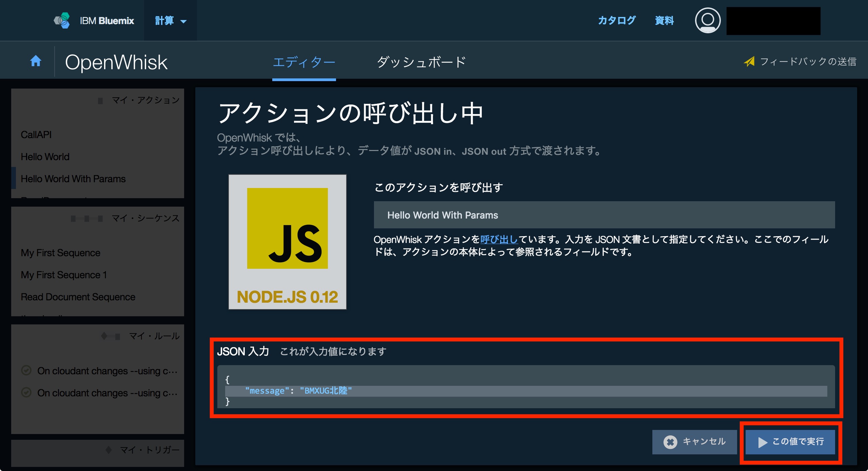Run action with この値で実行 button
Screen dimensions: 868x471
(790, 442)
